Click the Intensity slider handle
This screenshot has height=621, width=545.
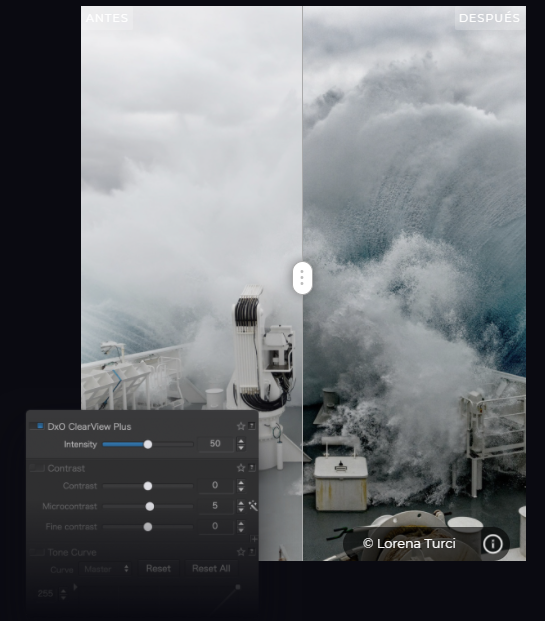[148, 444]
